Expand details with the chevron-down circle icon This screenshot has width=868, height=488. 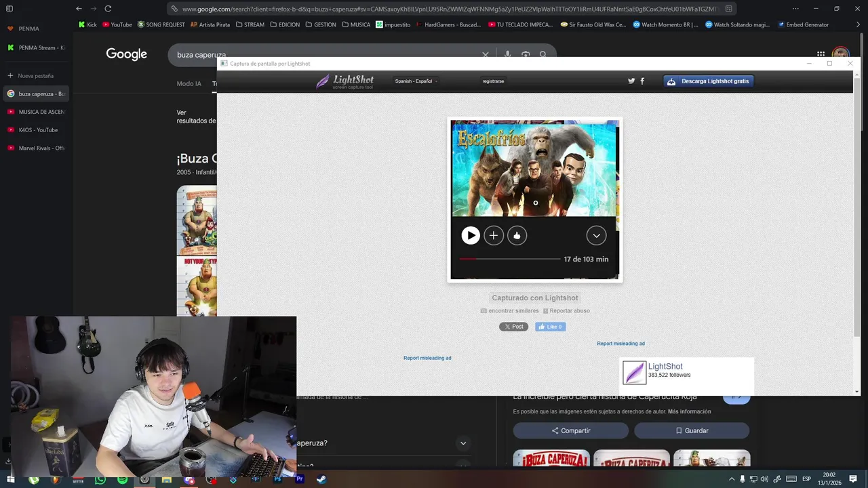[596, 235]
